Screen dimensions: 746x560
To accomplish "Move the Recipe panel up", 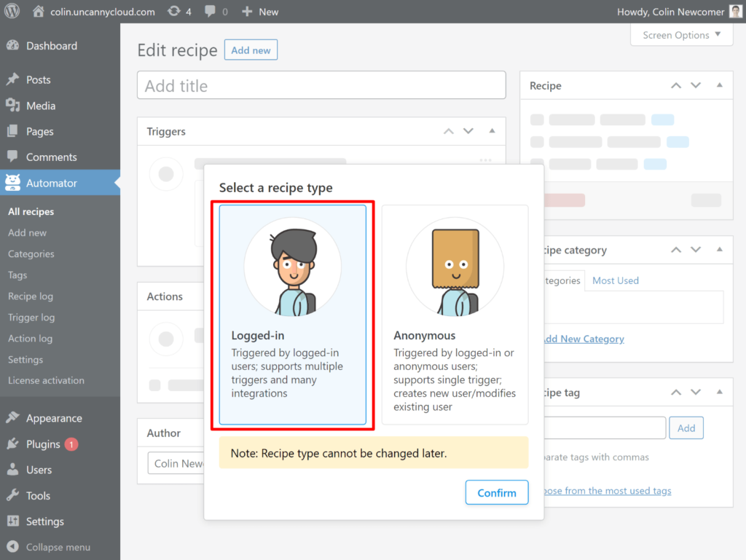I will [x=676, y=86].
